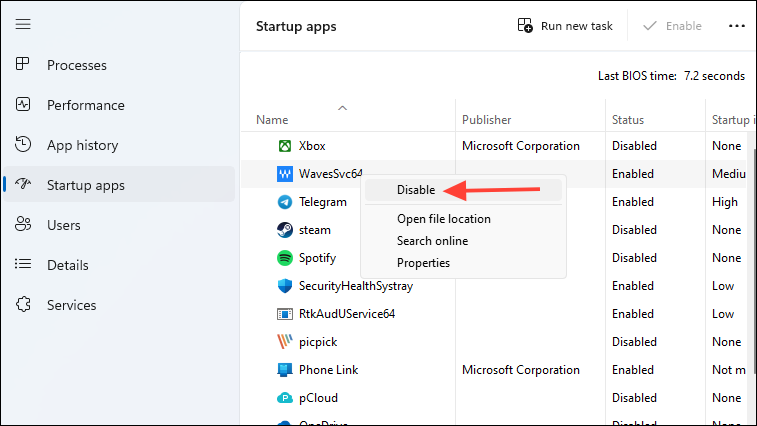Viewport: 757px width, 426px height.
Task: Select the Xbox row name
Action: (x=312, y=146)
